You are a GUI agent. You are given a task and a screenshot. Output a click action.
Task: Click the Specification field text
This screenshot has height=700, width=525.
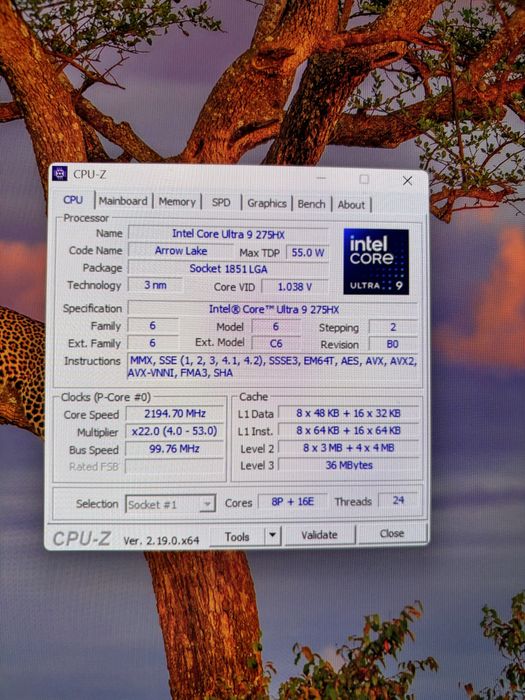coord(274,309)
